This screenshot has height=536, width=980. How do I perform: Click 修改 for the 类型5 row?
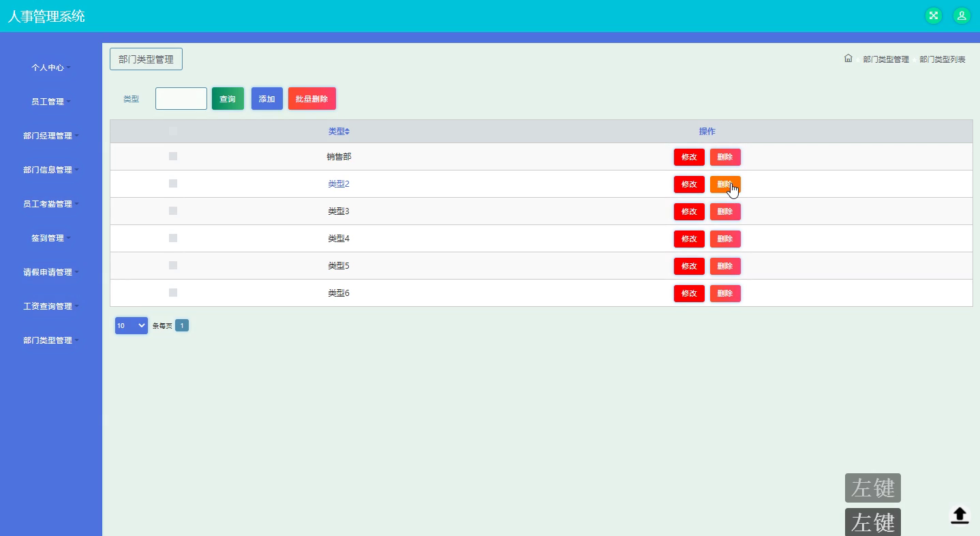[x=689, y=266]
